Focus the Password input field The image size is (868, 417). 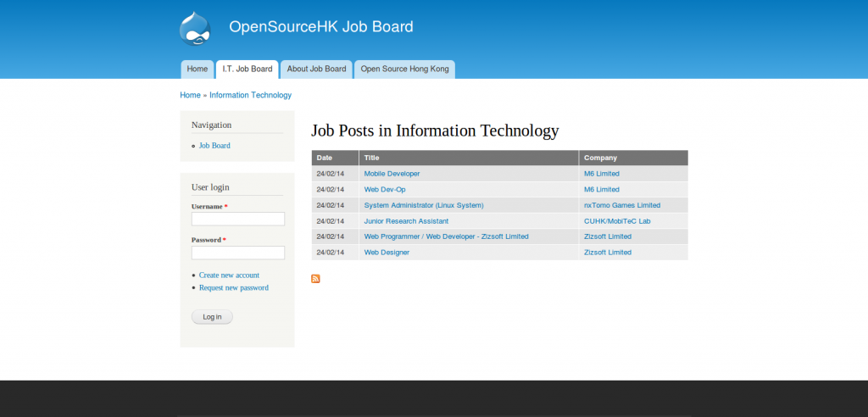pos(237,253)
